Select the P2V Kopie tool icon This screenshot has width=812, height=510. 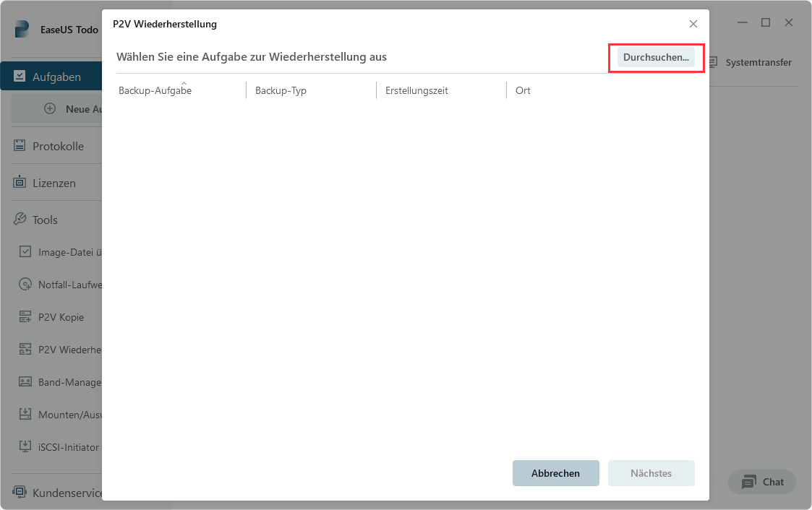coord(25,317)
